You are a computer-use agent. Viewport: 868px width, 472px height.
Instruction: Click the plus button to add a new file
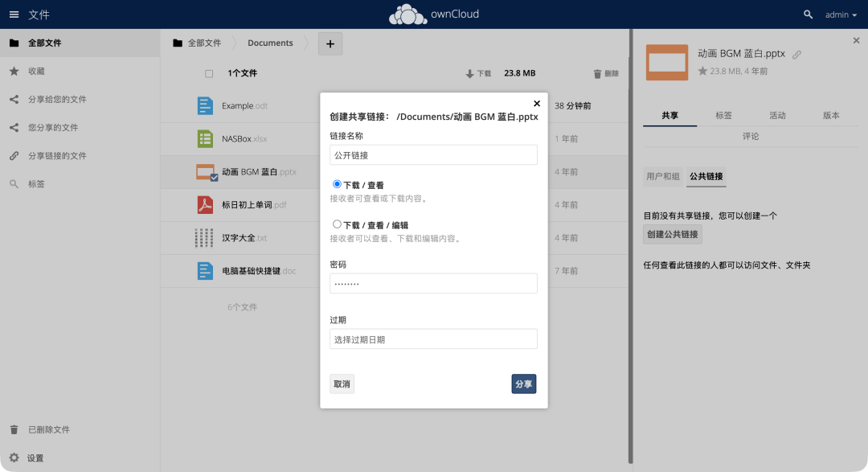(330, 43)
